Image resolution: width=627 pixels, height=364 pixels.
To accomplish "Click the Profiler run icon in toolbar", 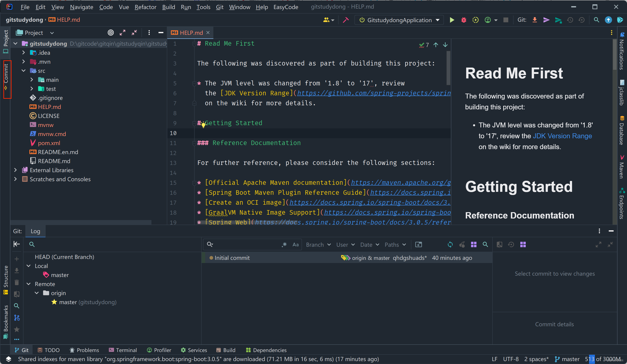I will pos(488,20).
